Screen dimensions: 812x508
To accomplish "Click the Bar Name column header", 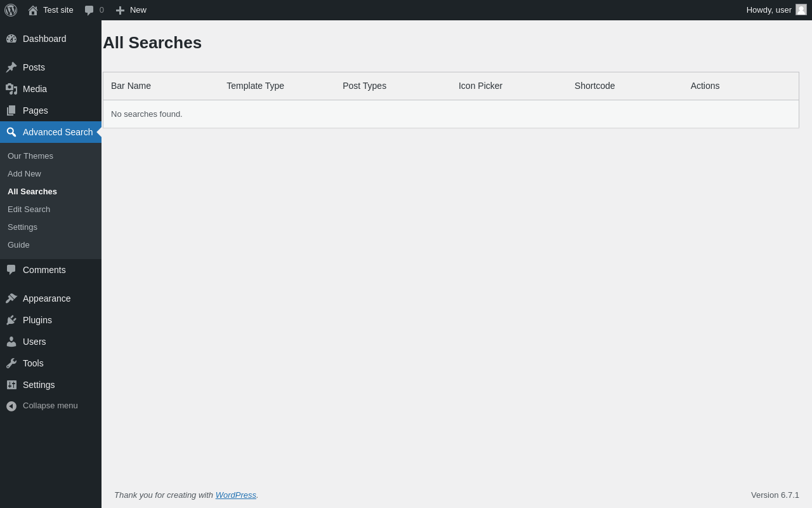I will (x=131, y=86).
